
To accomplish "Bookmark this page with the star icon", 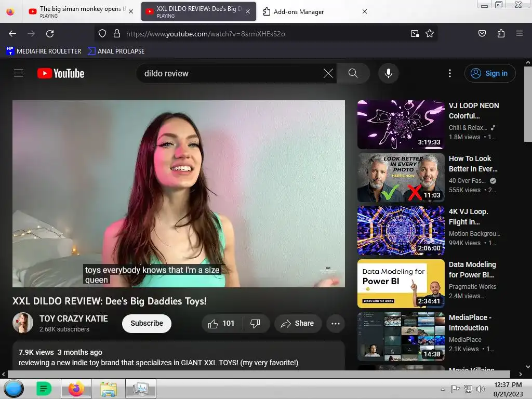I will 430,34.
